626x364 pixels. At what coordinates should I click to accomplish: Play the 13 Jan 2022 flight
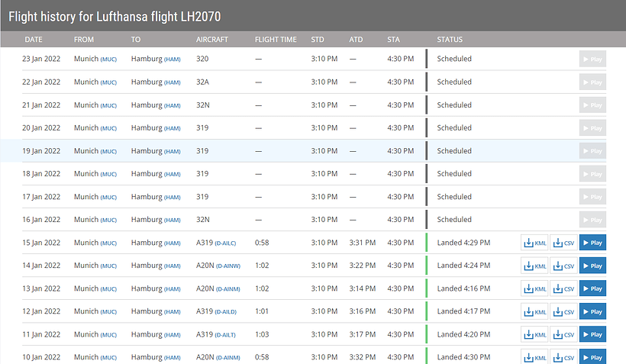pyautogui.click(x=592, y=288)
